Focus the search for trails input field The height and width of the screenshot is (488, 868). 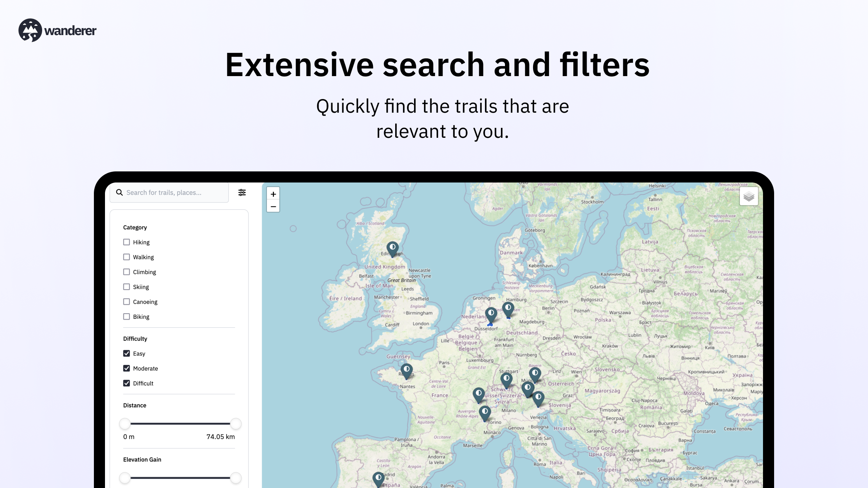click(x=169, y=192)
